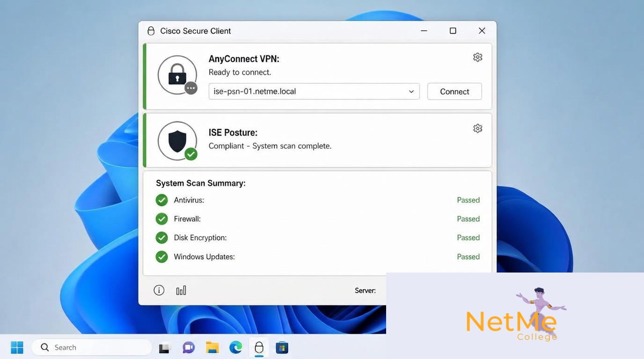Launch Microsoft Edge from taskbar
The height and width of the screenshot is (359, 644).
(235, 347)
